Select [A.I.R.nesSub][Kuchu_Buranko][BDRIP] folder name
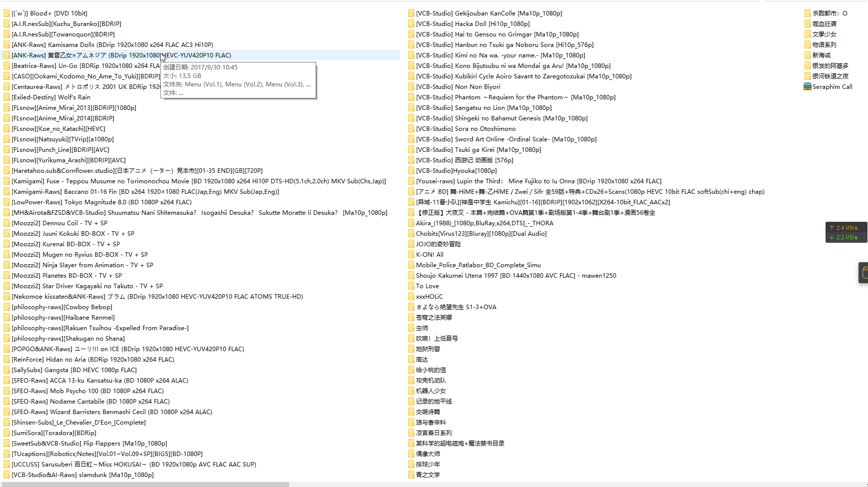The width and height of the screenshot is (868, 487). pyautogui.click(x=66, y=24)
